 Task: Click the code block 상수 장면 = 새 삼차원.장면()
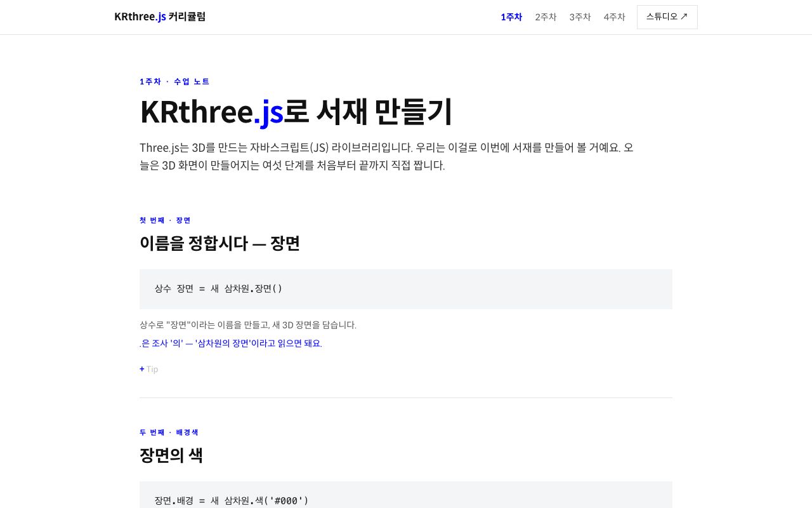(x=406, y=289)
